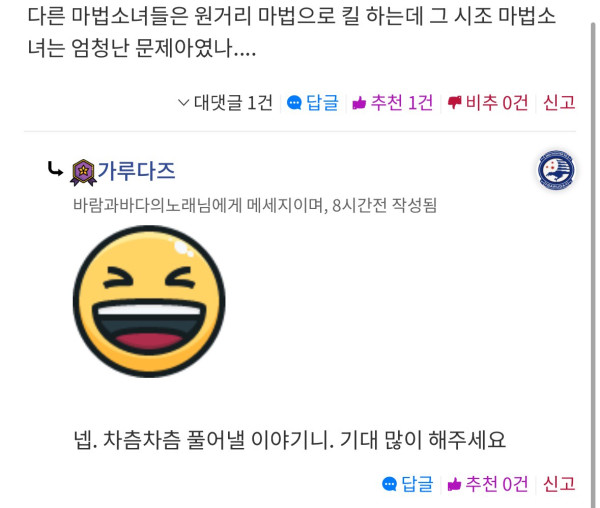Click the bottom 답글 reply link
This screenshot has height=508, width=600.
click(x=417, y=484)
